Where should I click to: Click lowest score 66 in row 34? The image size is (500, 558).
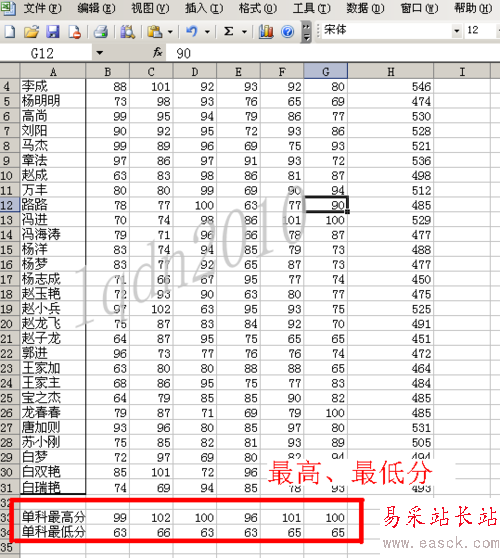151,532
